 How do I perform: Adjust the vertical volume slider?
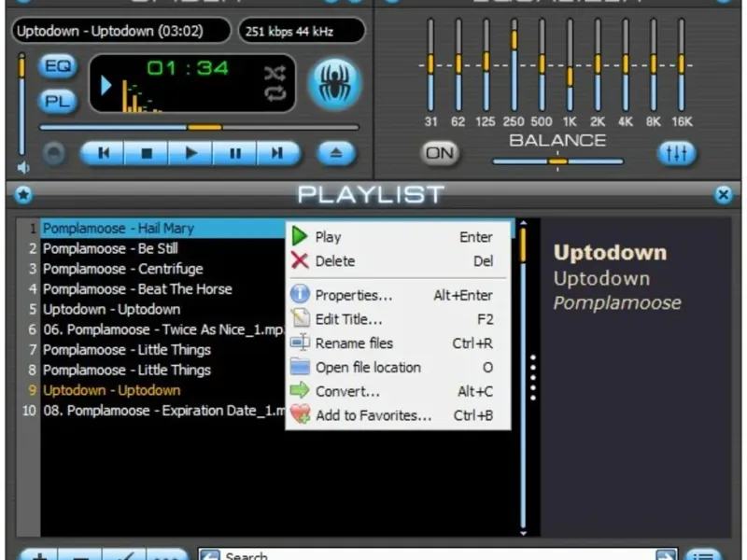21,104
